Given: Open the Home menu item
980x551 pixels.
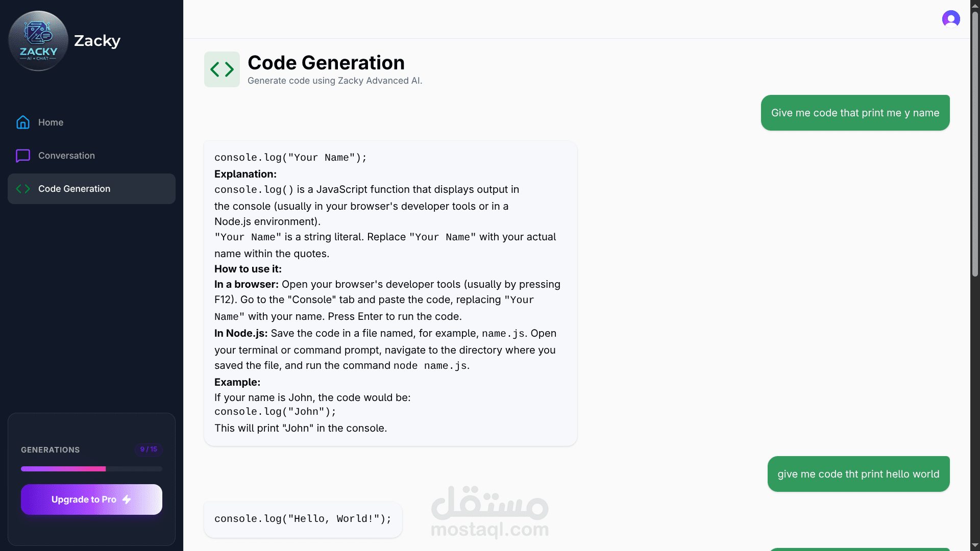Looking at the screenshot, I should pyautogui.click(x=51, y=122).
